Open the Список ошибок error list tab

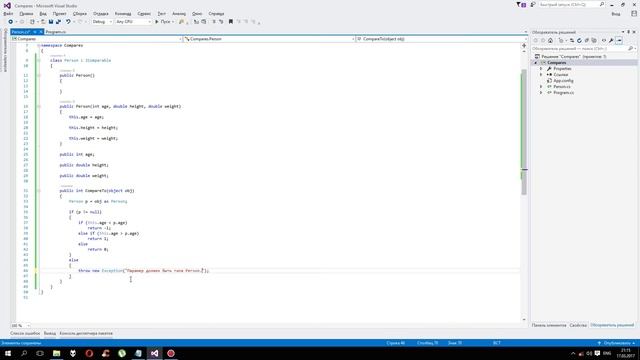pyautogui.click(x=25, y=333)
